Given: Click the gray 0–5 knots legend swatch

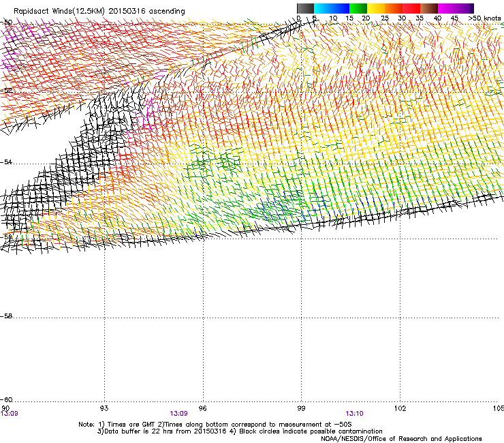Looking at the screenshot, I should point(305,8).
